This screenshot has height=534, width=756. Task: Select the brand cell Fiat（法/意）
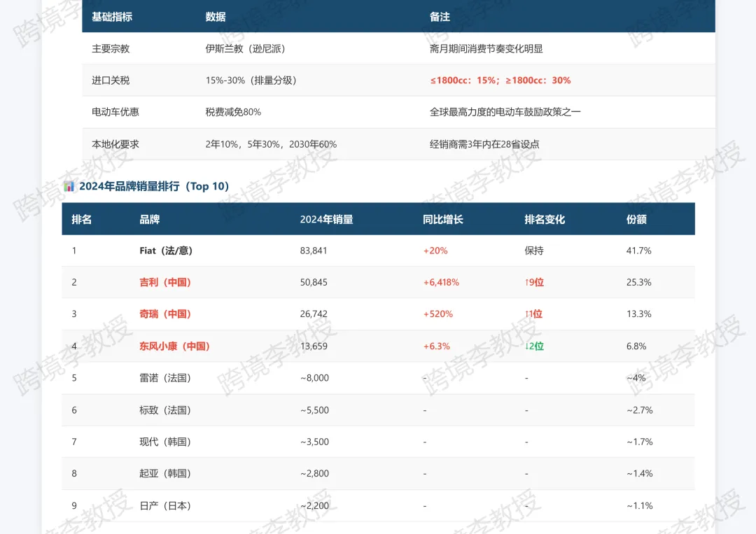166,251
